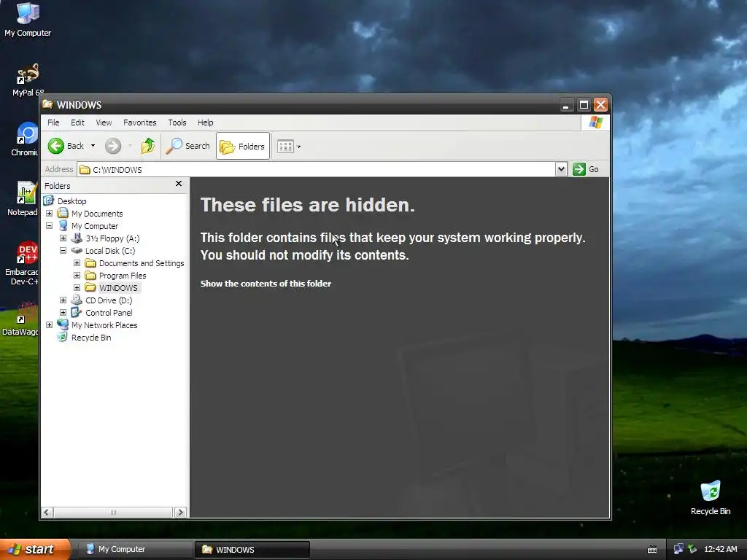
Task: Click the greyed-out Forward arrow button
Action: pyautogui.click(x=113, y=146)
